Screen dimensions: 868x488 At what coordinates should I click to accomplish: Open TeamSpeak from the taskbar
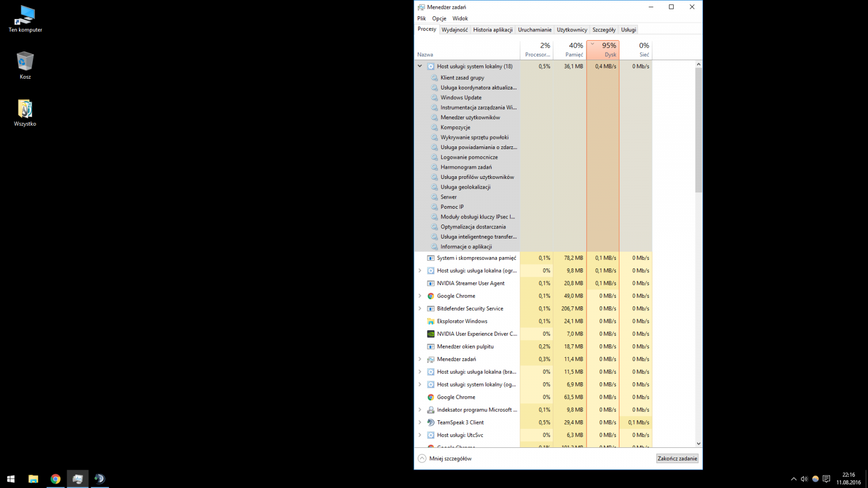[99, 479]
